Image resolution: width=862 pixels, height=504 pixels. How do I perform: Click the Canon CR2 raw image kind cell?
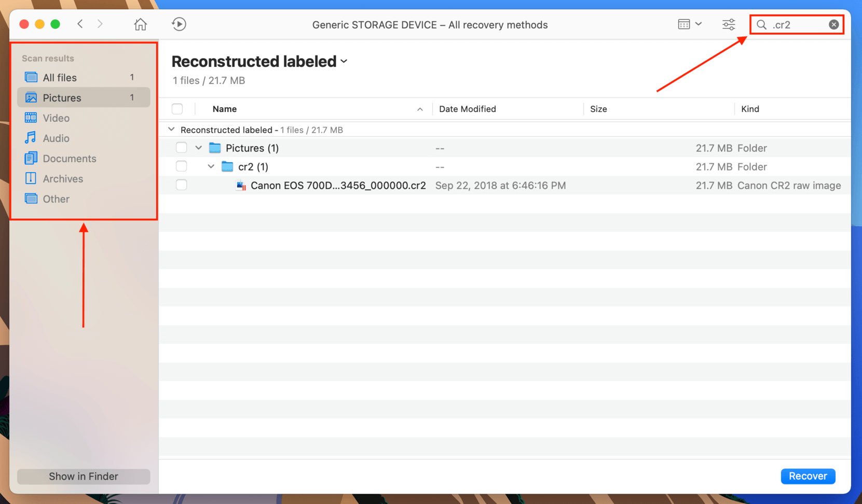point(789,185)
